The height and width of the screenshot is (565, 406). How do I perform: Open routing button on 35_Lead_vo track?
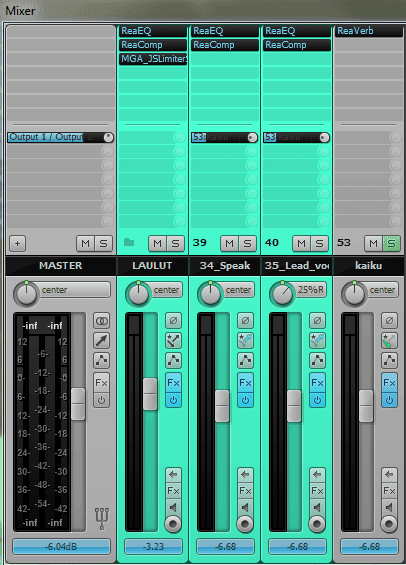317,341
